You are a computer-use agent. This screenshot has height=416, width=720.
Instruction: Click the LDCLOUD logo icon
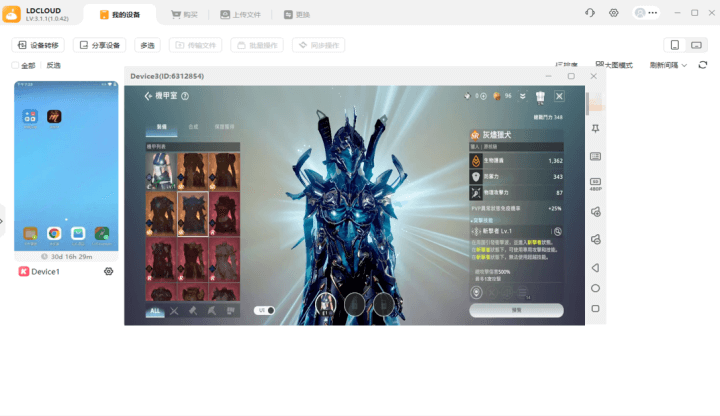pos(11,14)
